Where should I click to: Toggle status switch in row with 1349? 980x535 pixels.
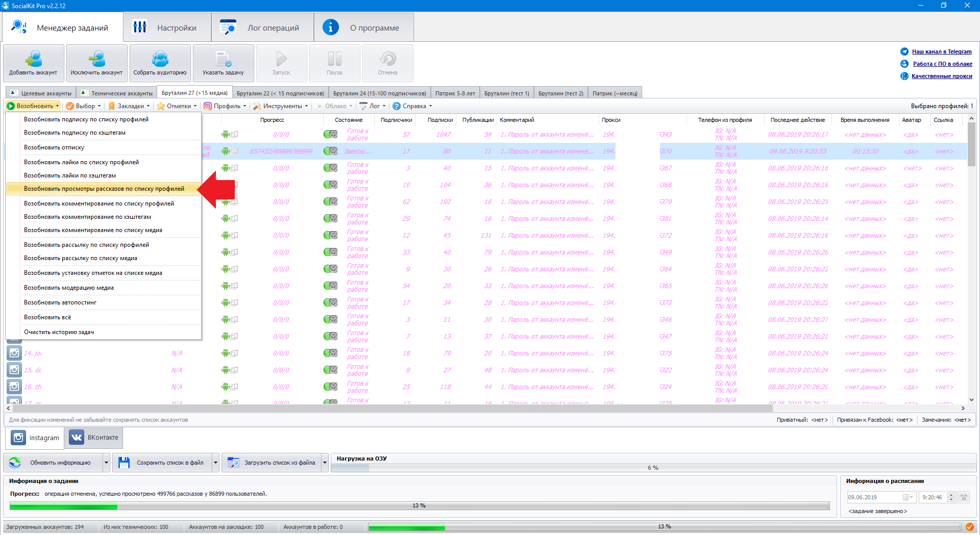[331, 252]
